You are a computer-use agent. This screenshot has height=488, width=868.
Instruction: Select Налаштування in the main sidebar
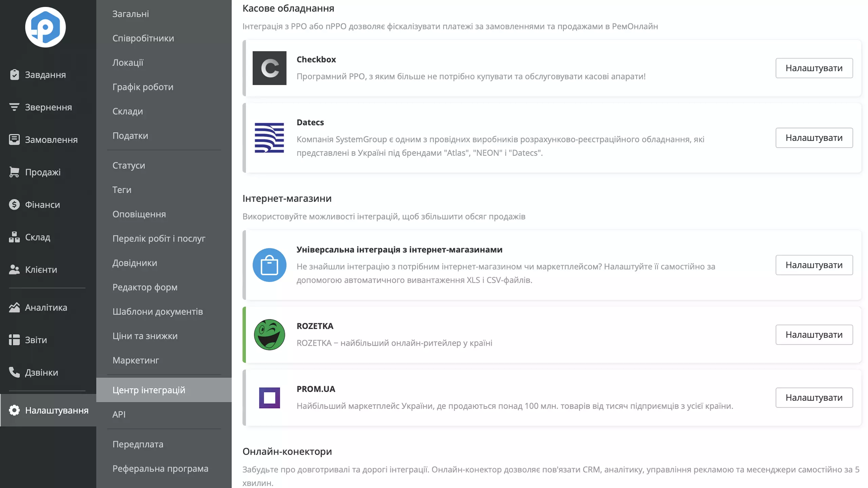48,410
